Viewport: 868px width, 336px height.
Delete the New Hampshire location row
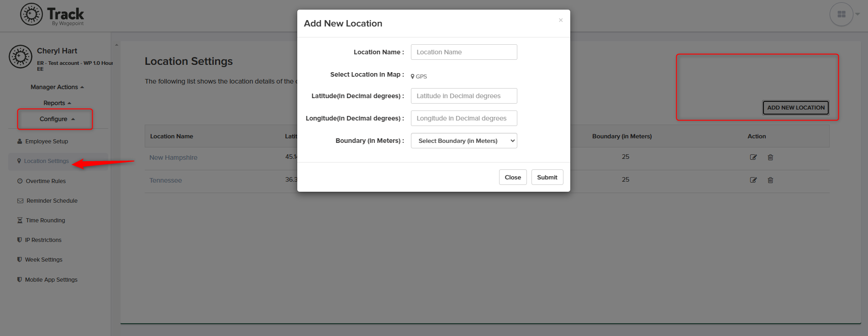[x=770, y=157]
